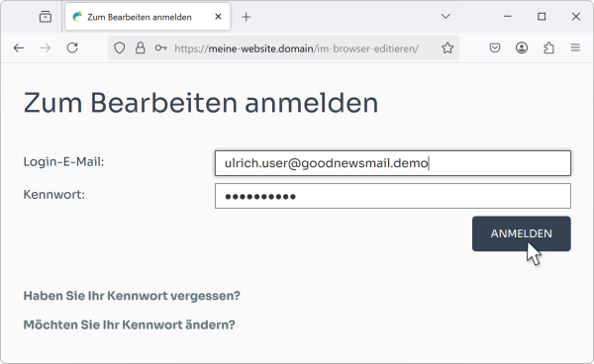Viewport: 594px width, 364px height.
Task: Expand the list all tabs chevron
Action: 445,16
